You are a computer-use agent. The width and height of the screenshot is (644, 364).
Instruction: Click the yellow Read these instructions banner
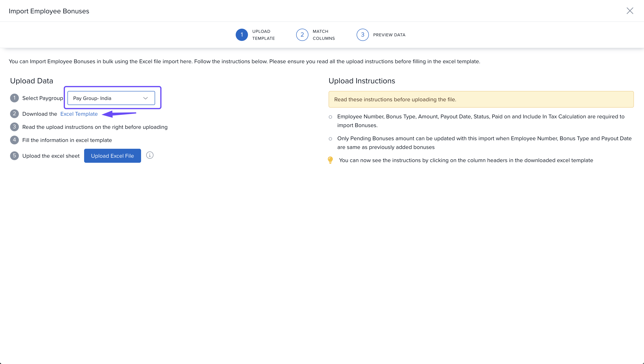[x=481, y=100]
